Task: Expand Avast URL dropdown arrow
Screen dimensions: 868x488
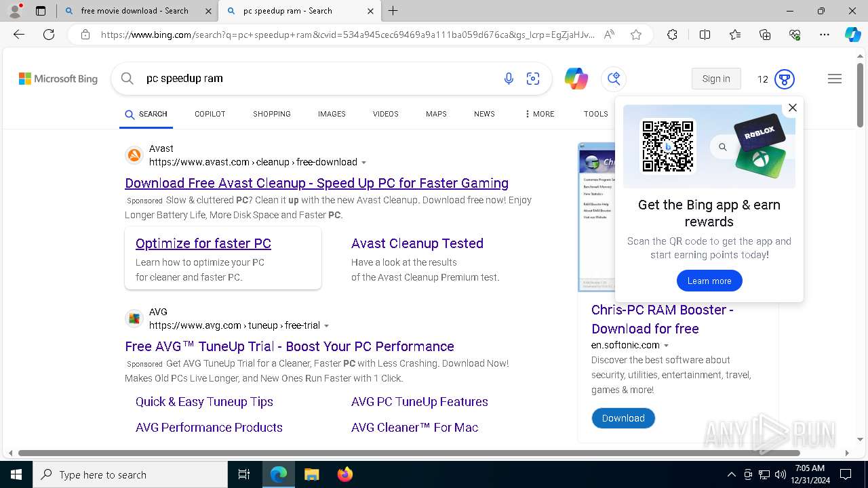Action: [x=363, y=163]
